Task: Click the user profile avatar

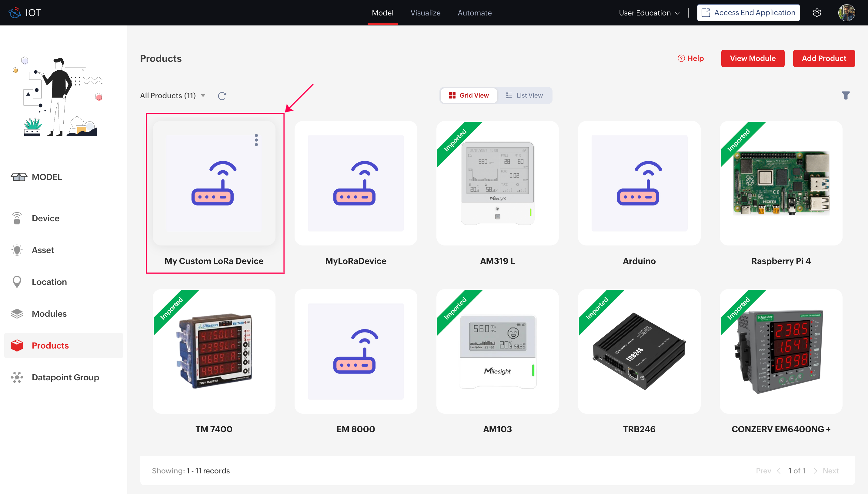Action: click(846, 13)
